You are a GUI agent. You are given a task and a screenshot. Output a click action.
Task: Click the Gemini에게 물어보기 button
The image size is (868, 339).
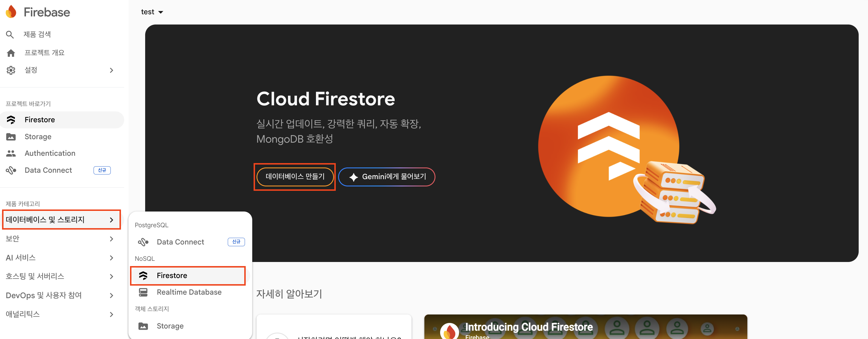click(x=387, y=177)
